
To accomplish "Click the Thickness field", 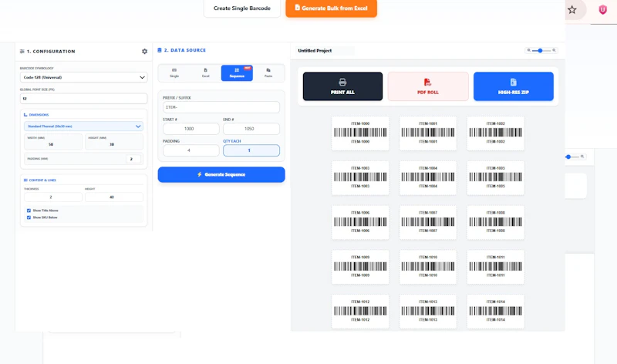I will click(53, 197).
